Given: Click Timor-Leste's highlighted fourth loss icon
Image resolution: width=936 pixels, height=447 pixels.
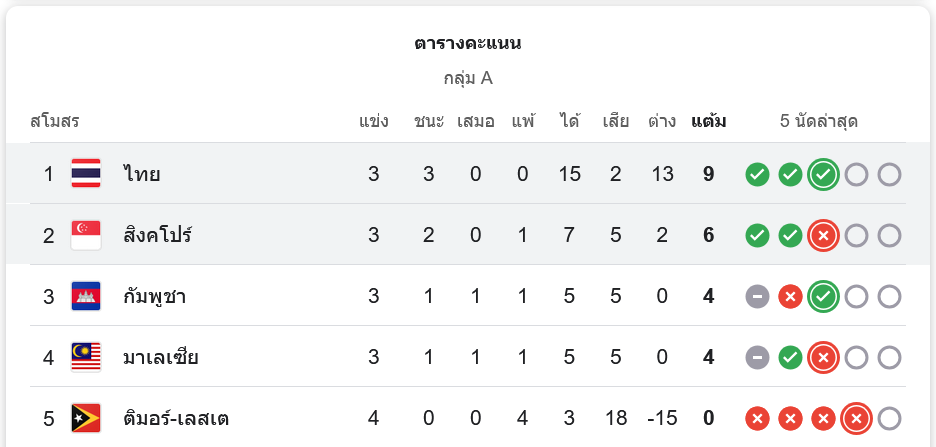Looking at the screenshot, I should point(856,419).
